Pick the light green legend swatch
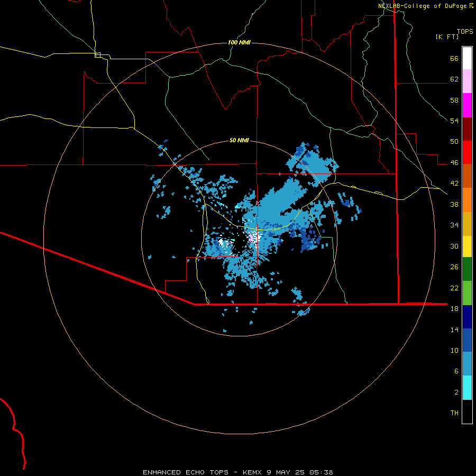Viewport: 476px width, 476px height. tap(467, 293)
